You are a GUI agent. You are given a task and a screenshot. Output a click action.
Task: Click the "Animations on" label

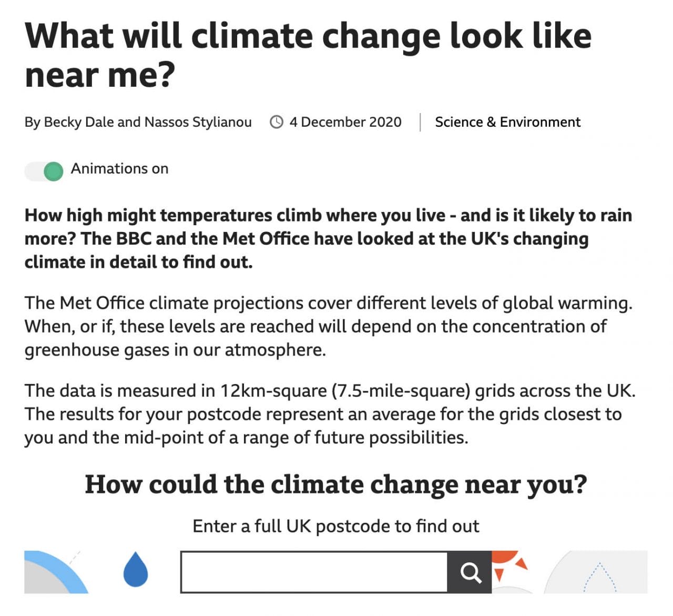pos(119,169)
